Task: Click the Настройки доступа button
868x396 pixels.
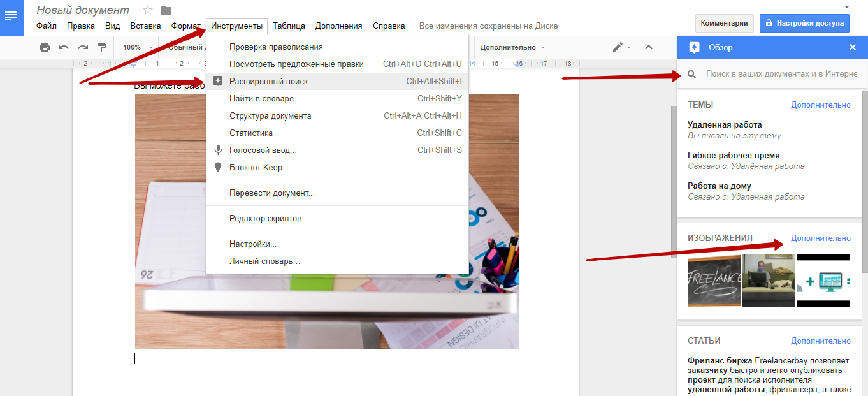Action: point(804,23)
